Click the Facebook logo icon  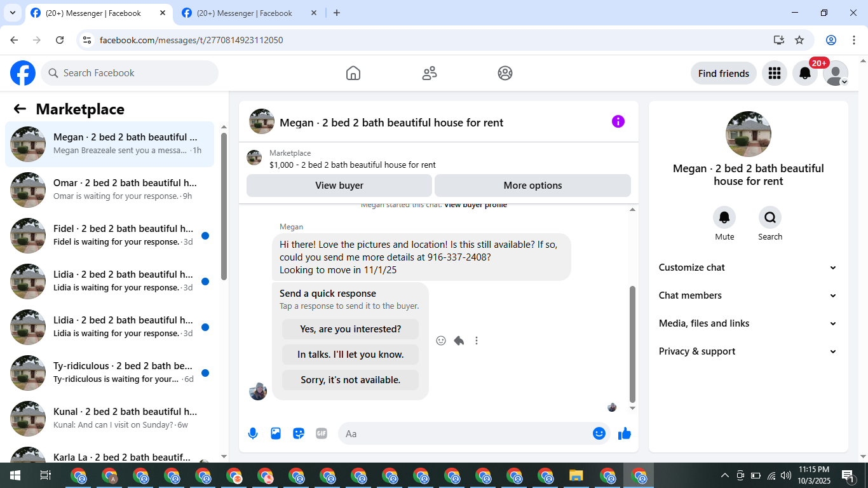coord(23,73)
